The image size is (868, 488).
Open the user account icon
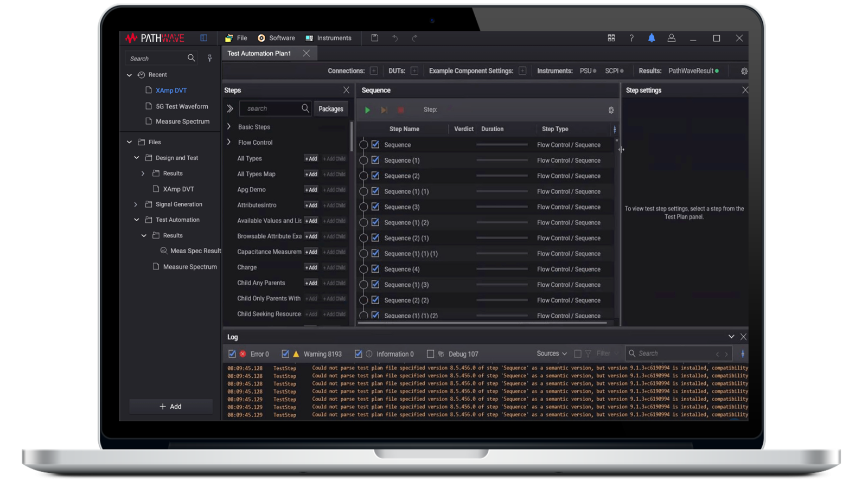tap(671, 38)
